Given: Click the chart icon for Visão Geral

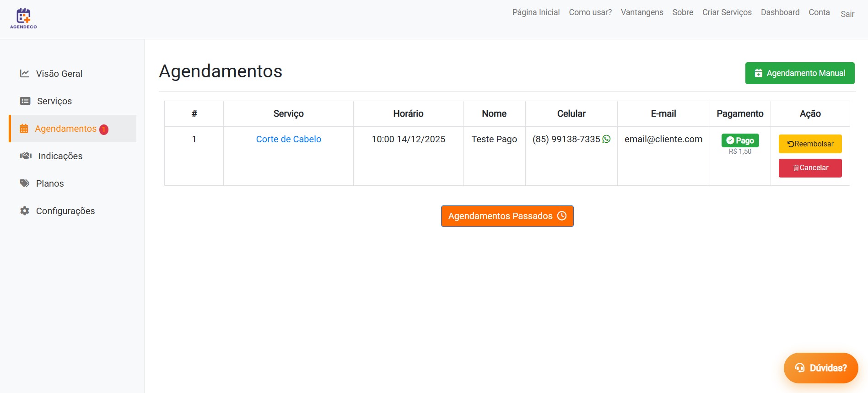Looking at the screenshot, I should click(25, 74).
